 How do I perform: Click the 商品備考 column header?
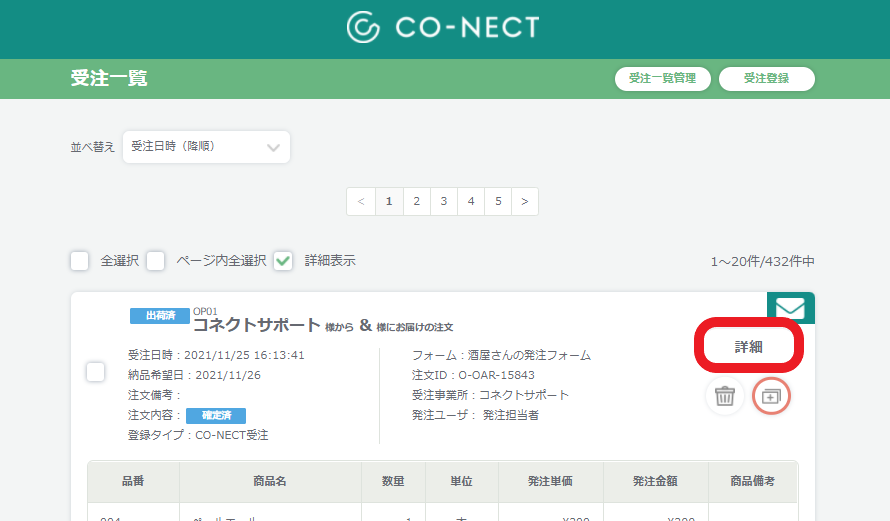click(753, 481)
